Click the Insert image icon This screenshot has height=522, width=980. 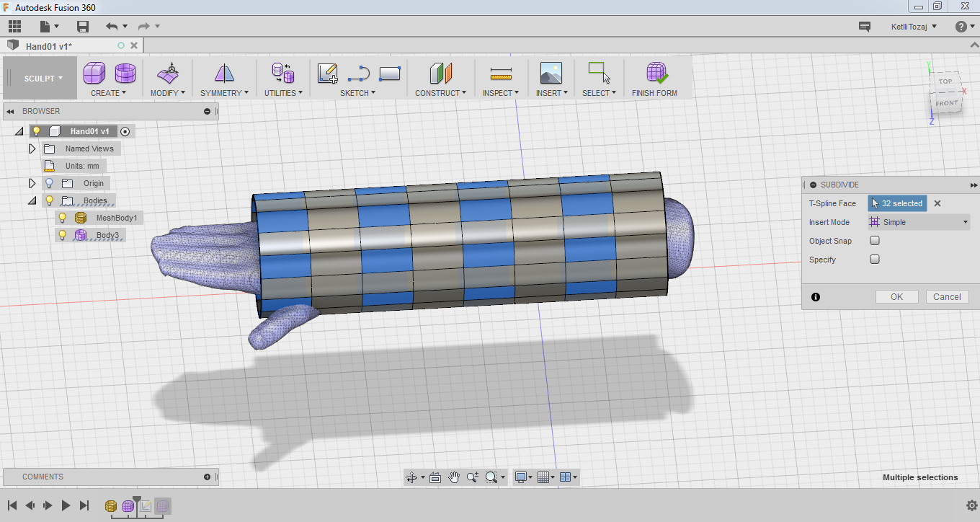pos(551,73)
